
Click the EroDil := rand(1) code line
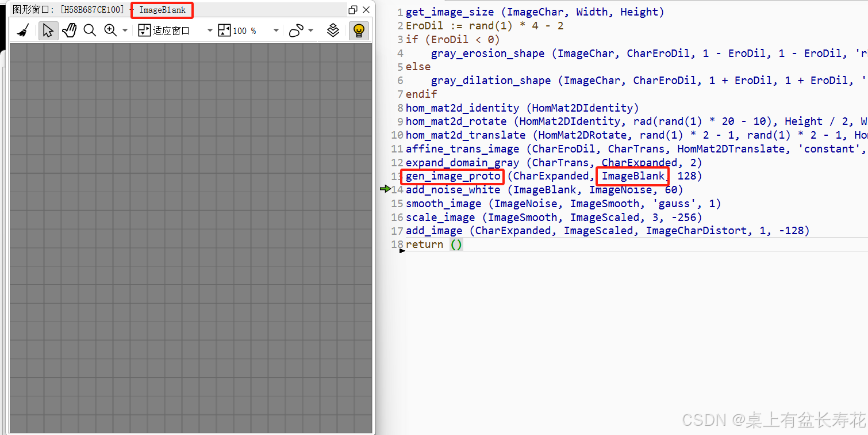[x=485, y=26]
